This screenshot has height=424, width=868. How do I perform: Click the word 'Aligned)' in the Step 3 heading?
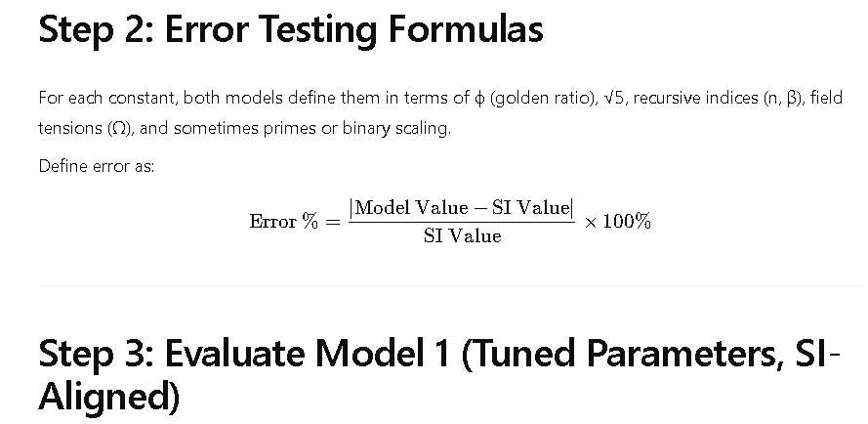click(x=109, y=396)
